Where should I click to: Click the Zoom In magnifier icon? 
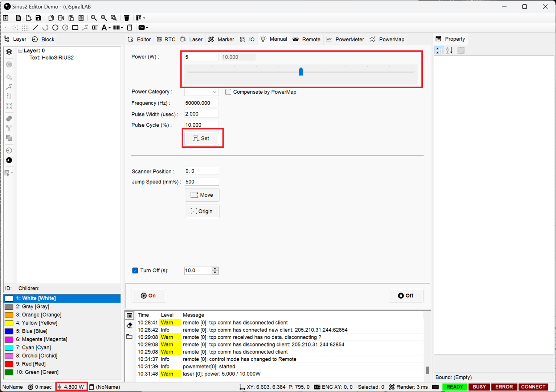[104, 18]
